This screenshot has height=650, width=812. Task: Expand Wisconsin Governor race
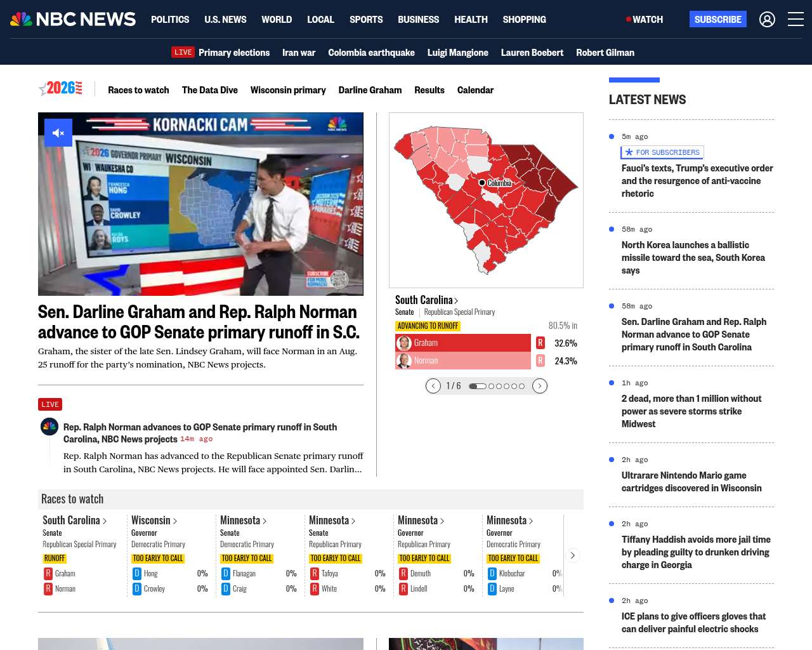[x=154, y=521]
